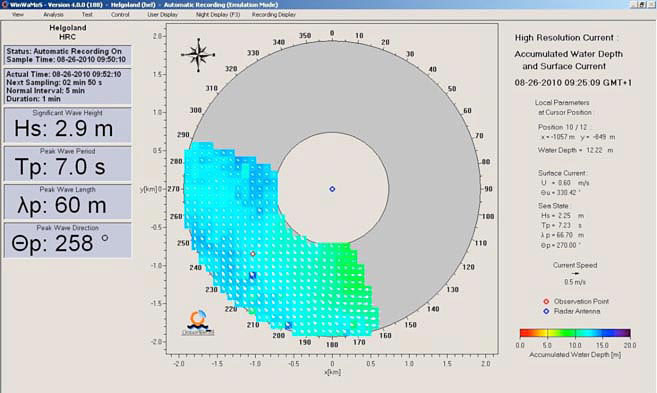Click the WinWaMoS application icon in title bar

(x=4, y=5)
